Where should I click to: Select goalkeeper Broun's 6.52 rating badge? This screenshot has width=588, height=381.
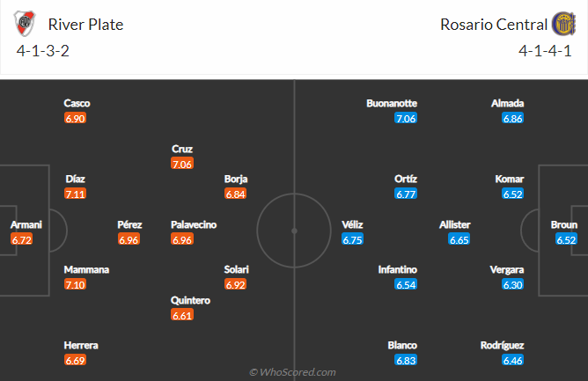(x=564, y=239)
